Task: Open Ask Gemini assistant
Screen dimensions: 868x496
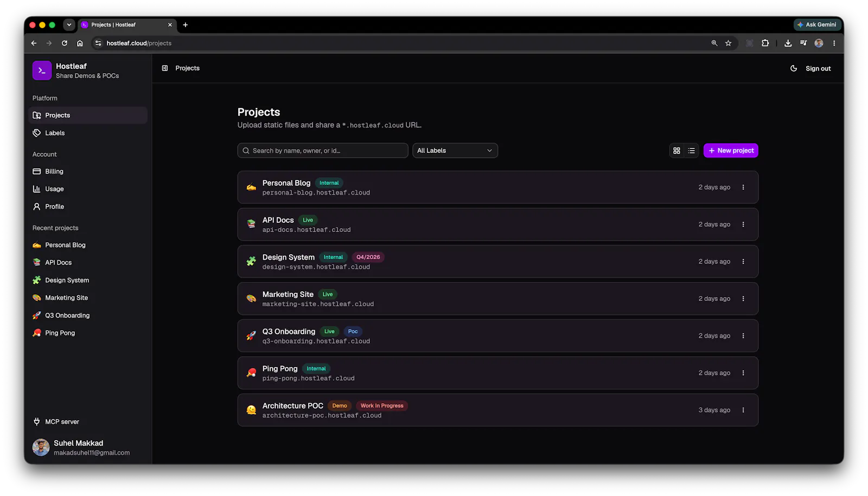Action: click(x=816, y=25)
